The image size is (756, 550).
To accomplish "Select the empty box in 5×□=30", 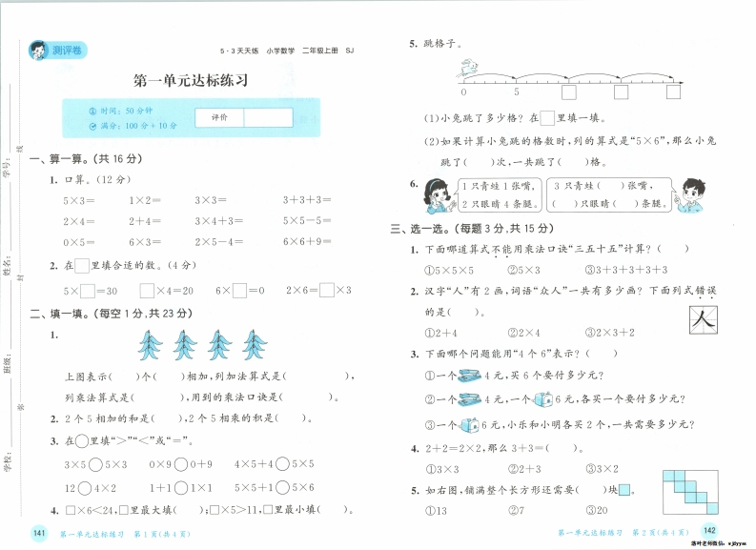I will pyautogui.click(x=86, y=290).
